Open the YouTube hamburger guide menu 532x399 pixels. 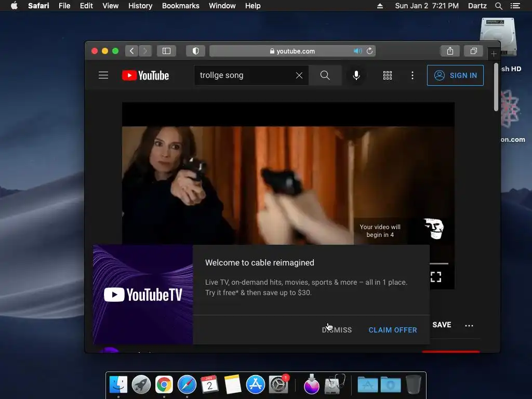(103, 75)
